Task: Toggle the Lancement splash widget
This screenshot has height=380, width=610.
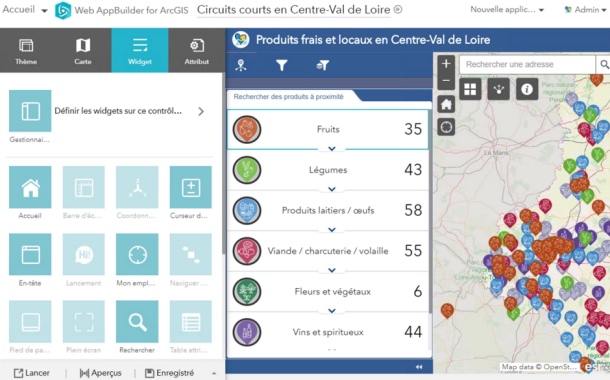Action: (84, 254)
